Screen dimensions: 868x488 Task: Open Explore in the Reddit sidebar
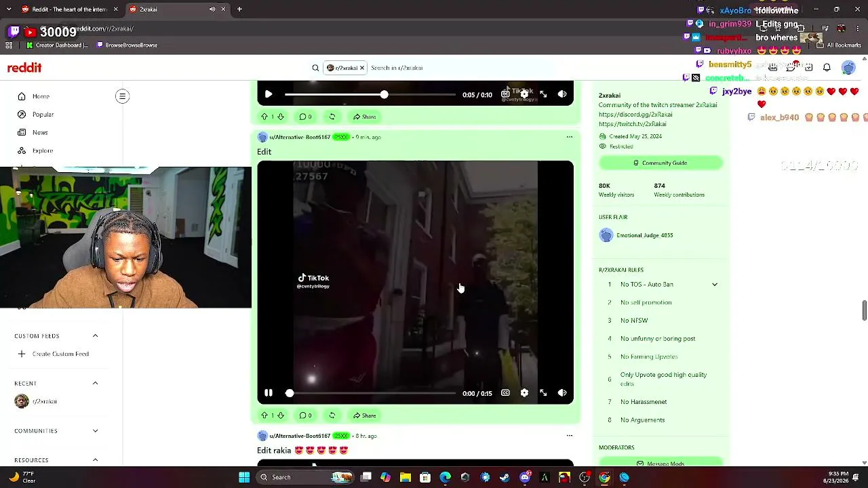pos(42,151)
